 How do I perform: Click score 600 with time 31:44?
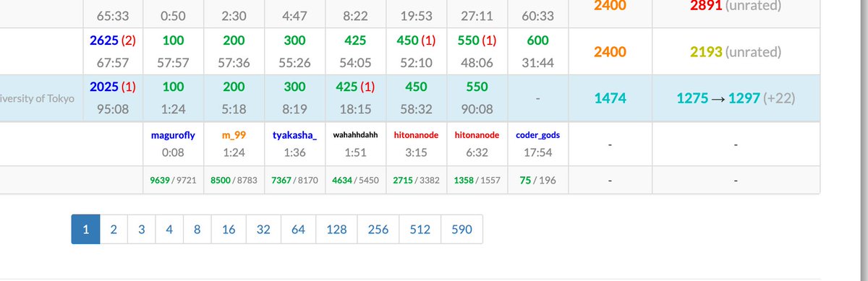click(537, 40)
